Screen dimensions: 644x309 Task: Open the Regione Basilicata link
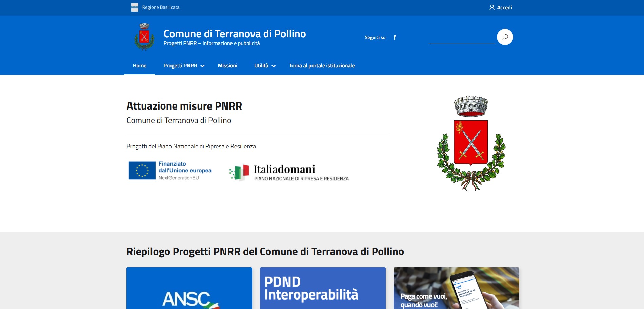pyautogui.click(x=161, y=7)
